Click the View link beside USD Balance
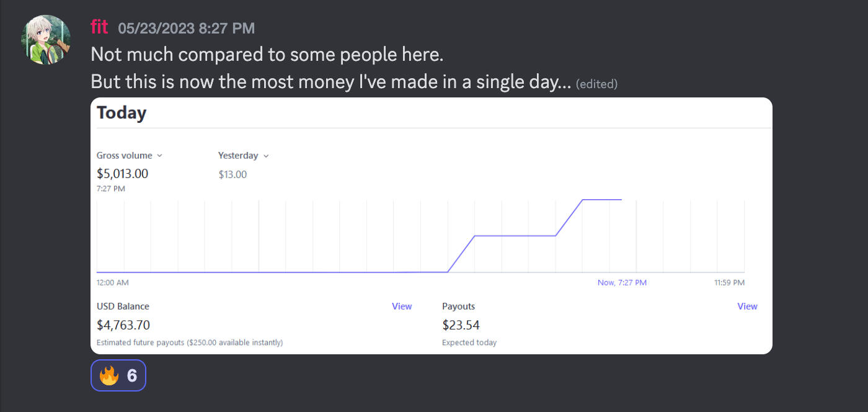The width and height of the screenshot is (868, 412). pyautogui.click(x=402, y=306)
